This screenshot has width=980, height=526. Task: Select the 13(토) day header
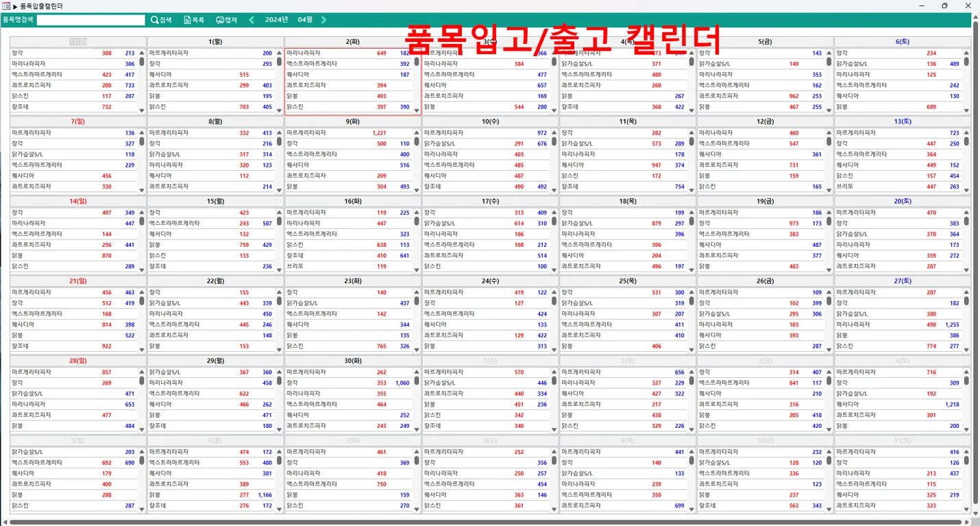point(903,121)
